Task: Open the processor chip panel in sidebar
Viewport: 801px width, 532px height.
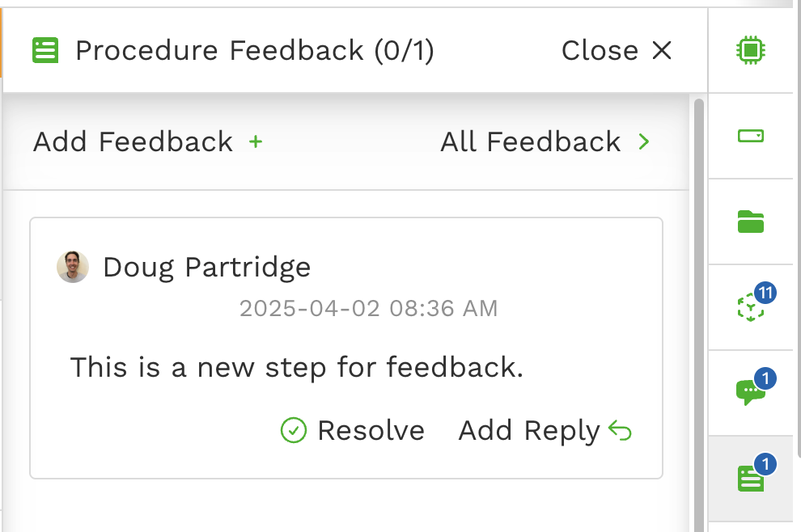Action: pos(751,51)
